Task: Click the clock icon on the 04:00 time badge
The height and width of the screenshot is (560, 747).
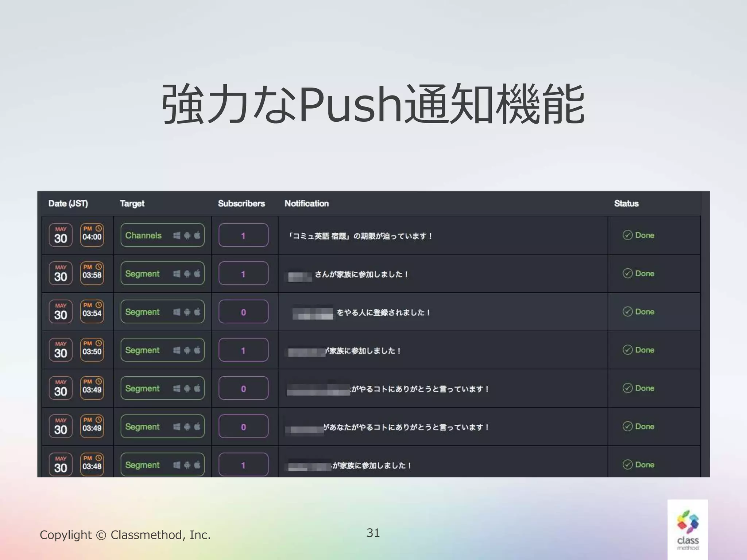Action: tap(98, 229)
